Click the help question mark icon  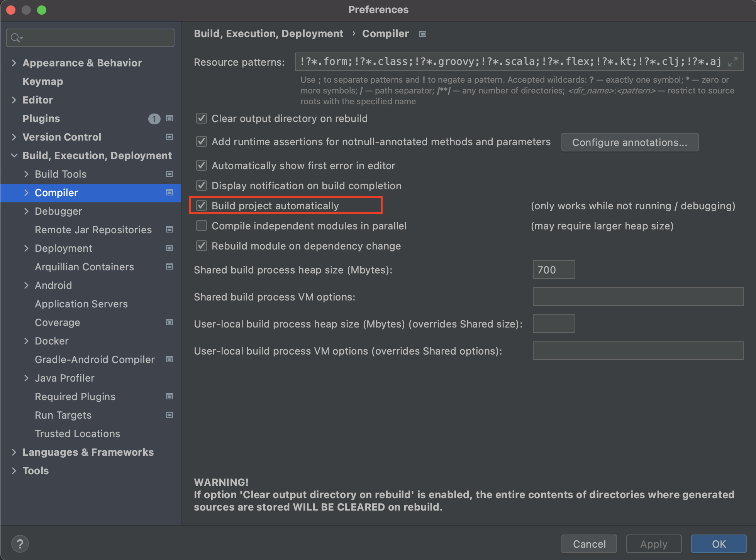pyautogui.click(x=20, y=544)
